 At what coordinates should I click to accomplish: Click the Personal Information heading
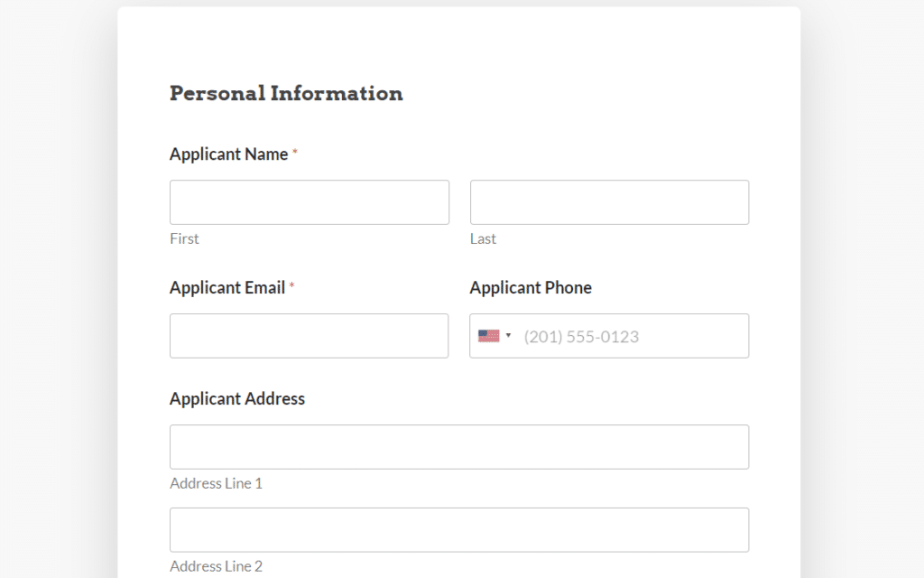(x=286, y=93)
